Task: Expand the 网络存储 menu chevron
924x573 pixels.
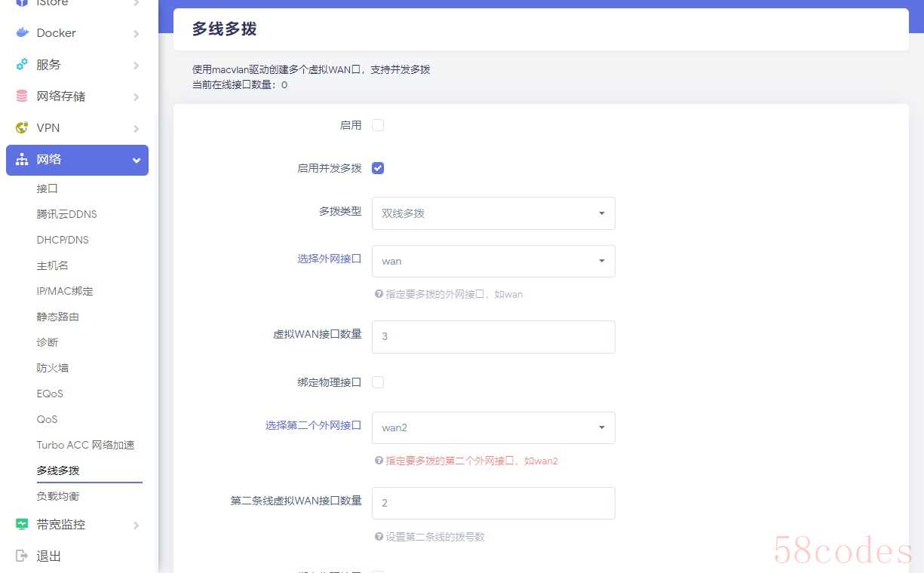Action: pyautogui.click(x=137, y=97)
